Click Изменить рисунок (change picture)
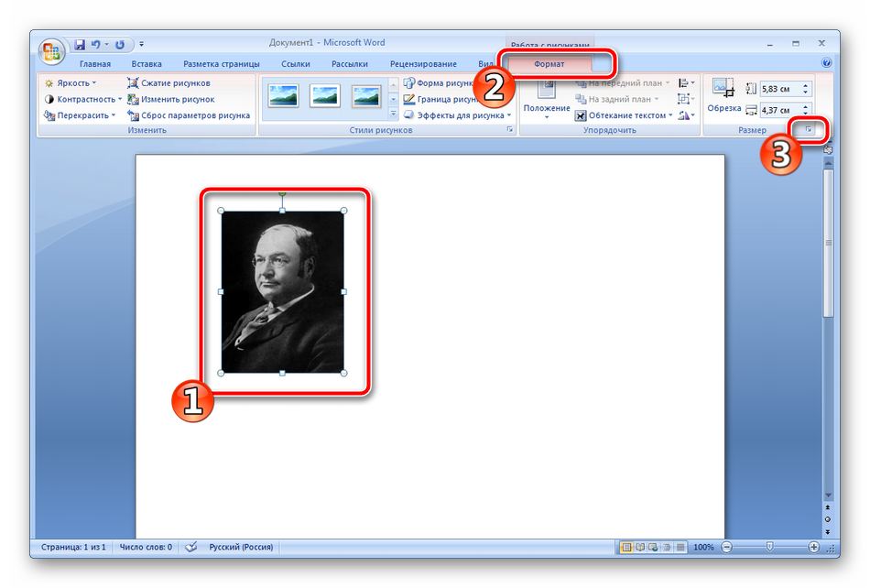 coord(170,99)
